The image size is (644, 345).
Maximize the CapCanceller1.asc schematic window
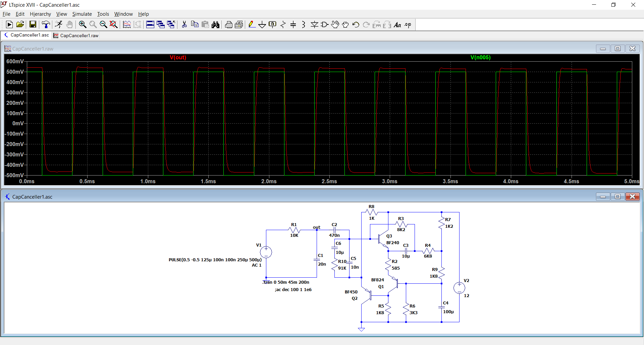click(618, 197)
